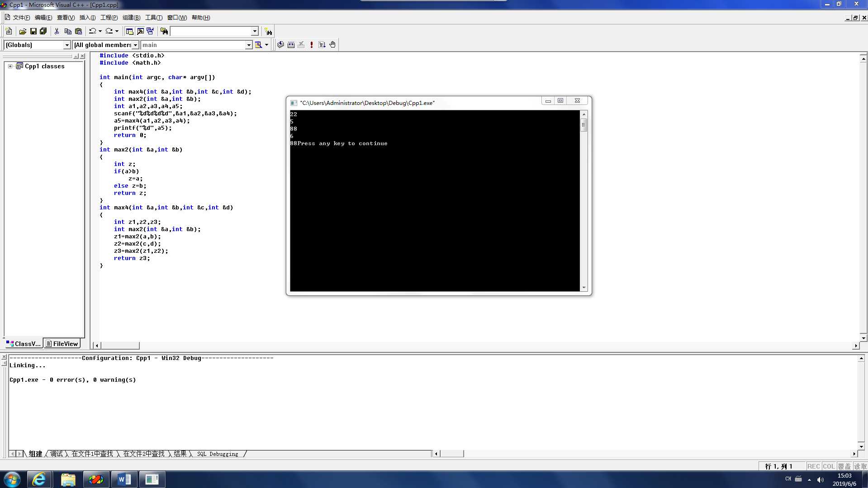
Task: Toggle the Workspace window icon
Action: pyautogui.click(x=129, y=31)
